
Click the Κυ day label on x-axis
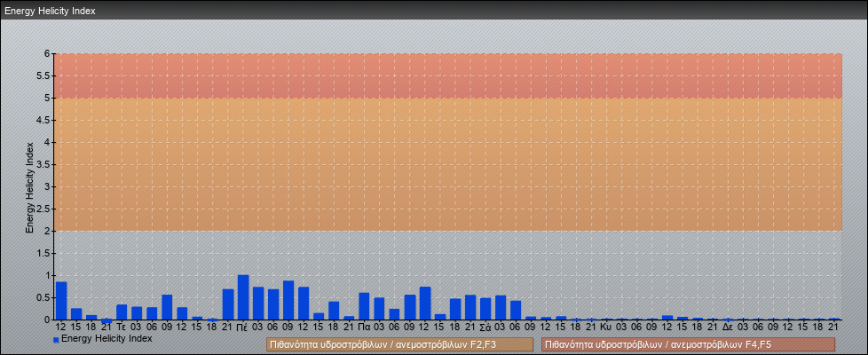[607, 327]
